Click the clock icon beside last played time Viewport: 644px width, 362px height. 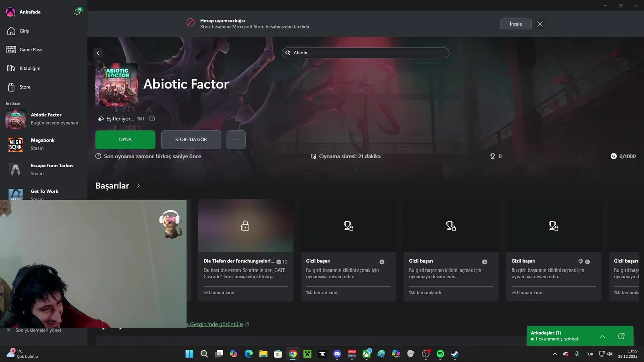pos(98,156)
